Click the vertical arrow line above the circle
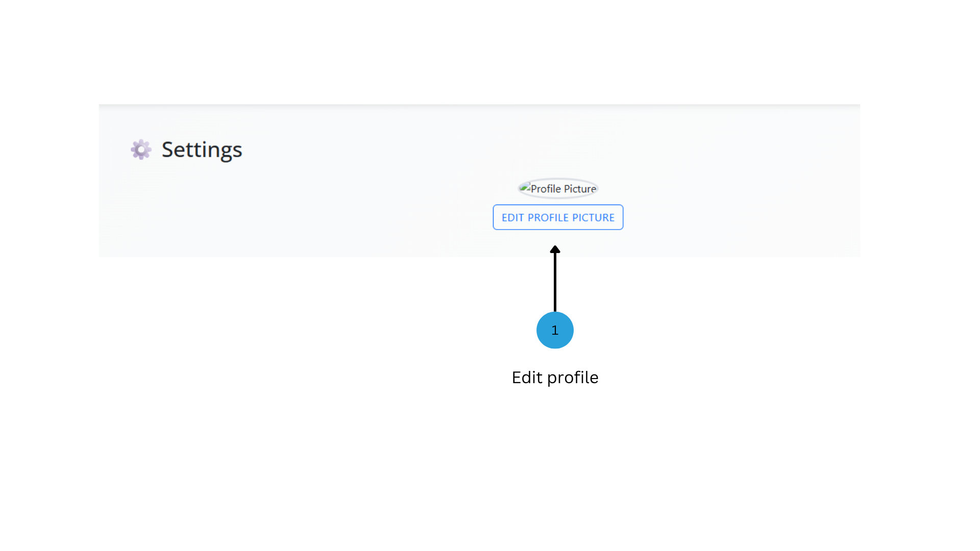The width and height of the screenshot is (980, 551). coord(555,282)
